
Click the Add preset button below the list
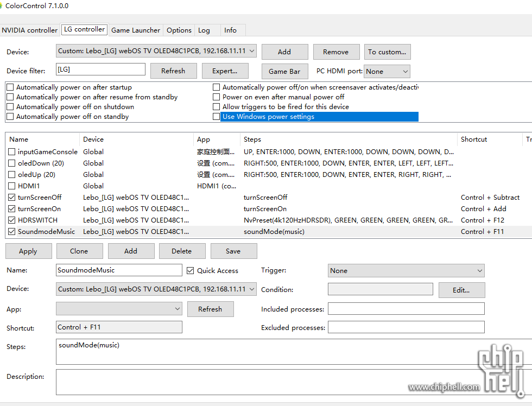(x=131, y=251)
